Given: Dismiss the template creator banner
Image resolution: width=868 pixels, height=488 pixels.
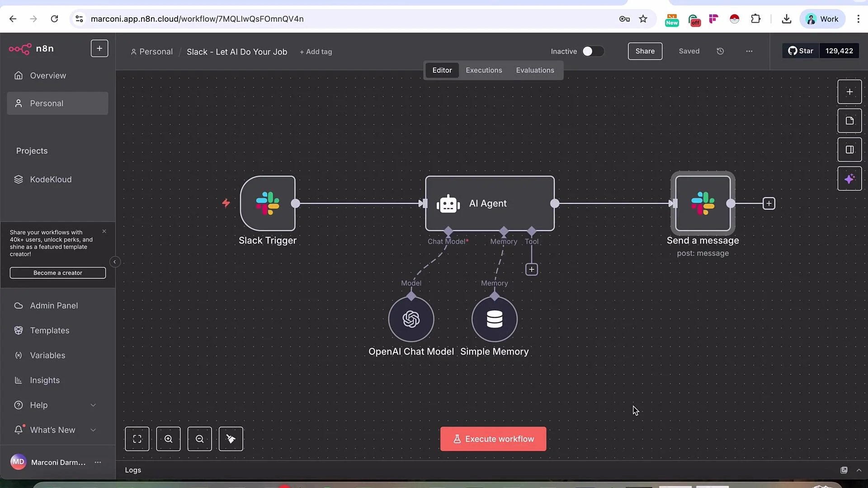Looking at the screenshot, I should click(104, 231).
